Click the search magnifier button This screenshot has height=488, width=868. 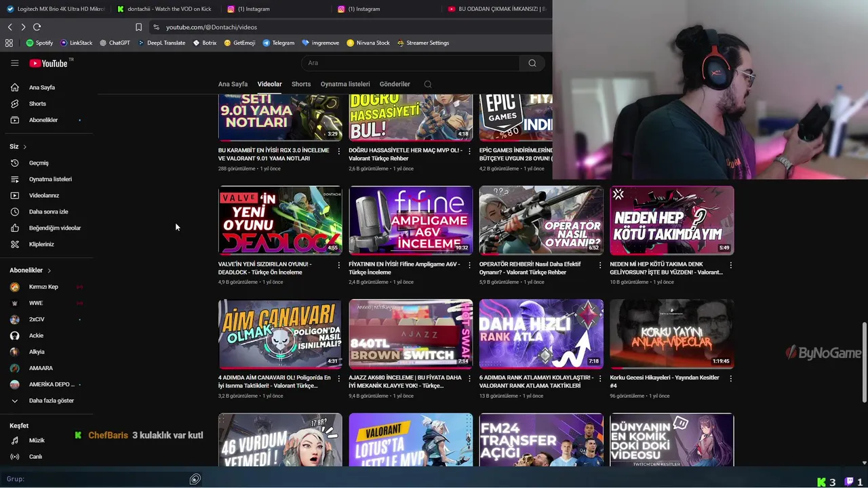tap(532, 63)
